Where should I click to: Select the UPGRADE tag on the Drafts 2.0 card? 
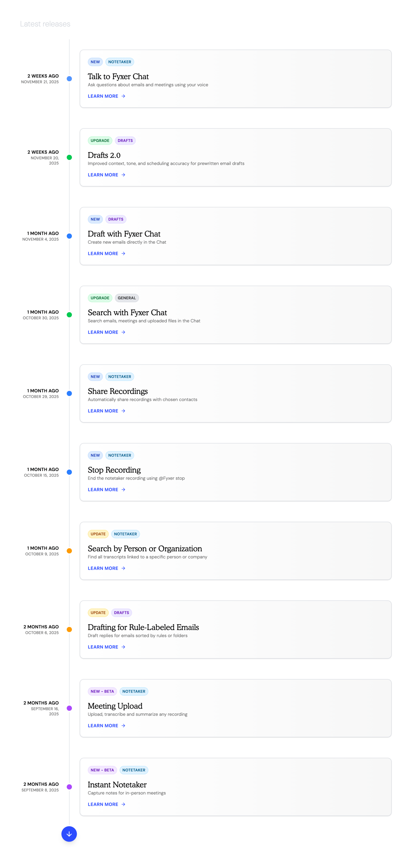coord(100,140)
